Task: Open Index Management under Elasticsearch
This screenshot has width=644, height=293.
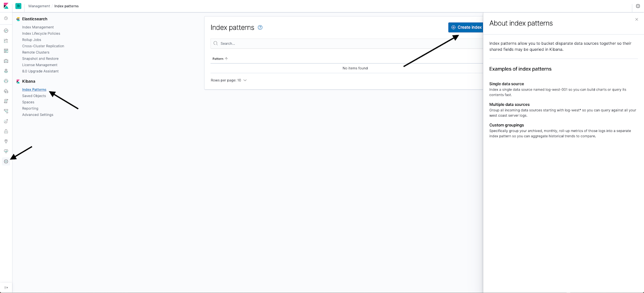Action: click(x=38, y=27)
